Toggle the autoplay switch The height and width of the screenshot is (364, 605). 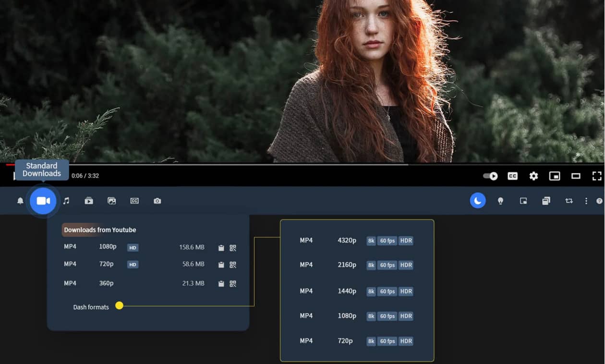pyautogui.click(x=490, y=176)
